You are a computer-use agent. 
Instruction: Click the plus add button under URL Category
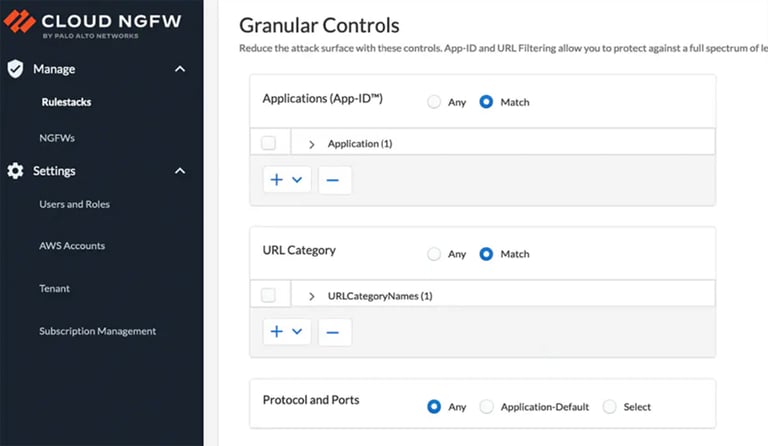tap(286, 332)
